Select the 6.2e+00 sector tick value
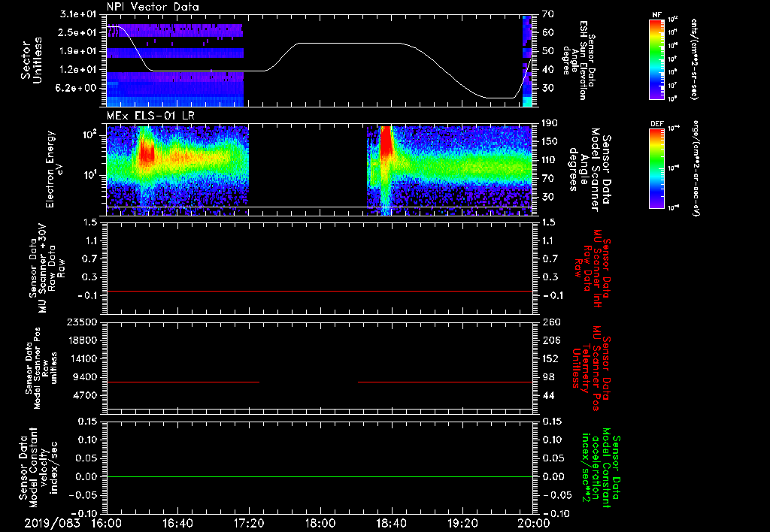The width and height of the screenshot is (770, 532). (x=77, y=88)
